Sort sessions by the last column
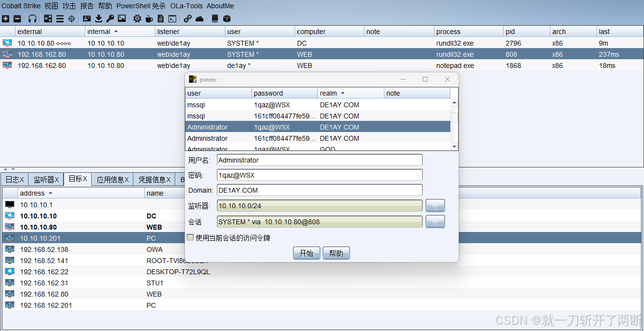This screenshot has height=331, width=644. coord(620,32)
